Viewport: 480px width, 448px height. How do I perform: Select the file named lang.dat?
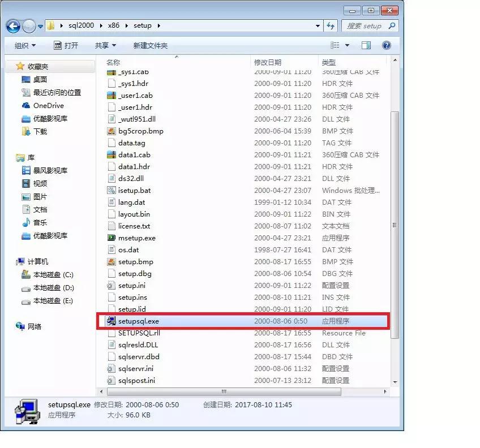132,203
